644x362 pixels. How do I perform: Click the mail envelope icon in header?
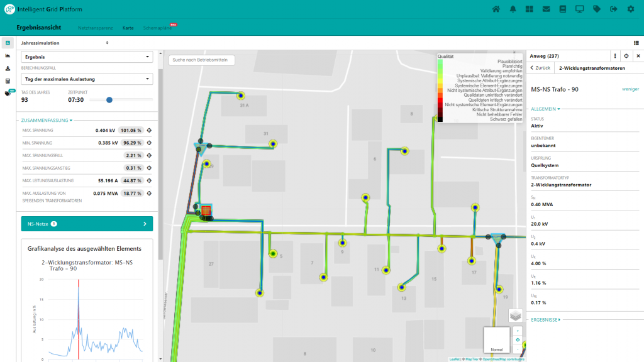[x=546, y=9]
